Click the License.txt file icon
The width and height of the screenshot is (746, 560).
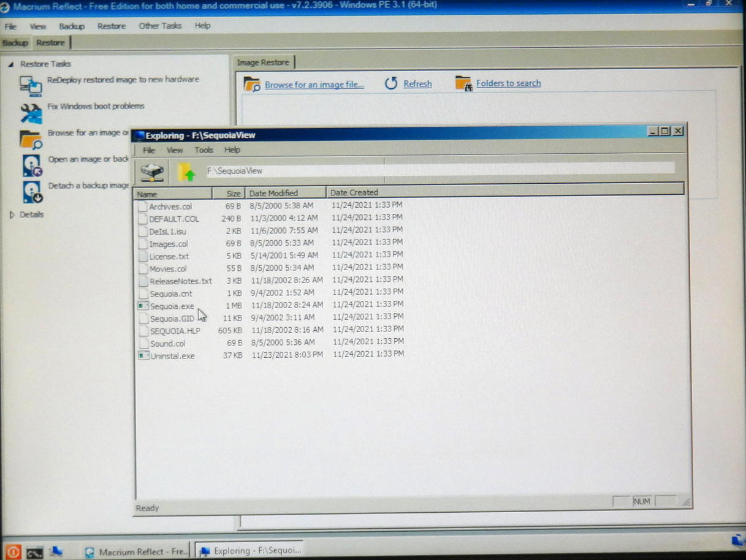pos(143,256)
